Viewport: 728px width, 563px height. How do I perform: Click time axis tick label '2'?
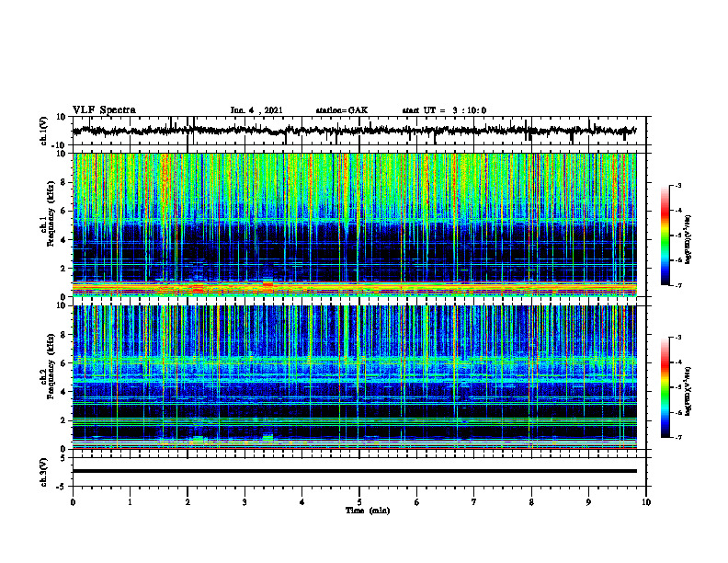[x=188, y=502]
